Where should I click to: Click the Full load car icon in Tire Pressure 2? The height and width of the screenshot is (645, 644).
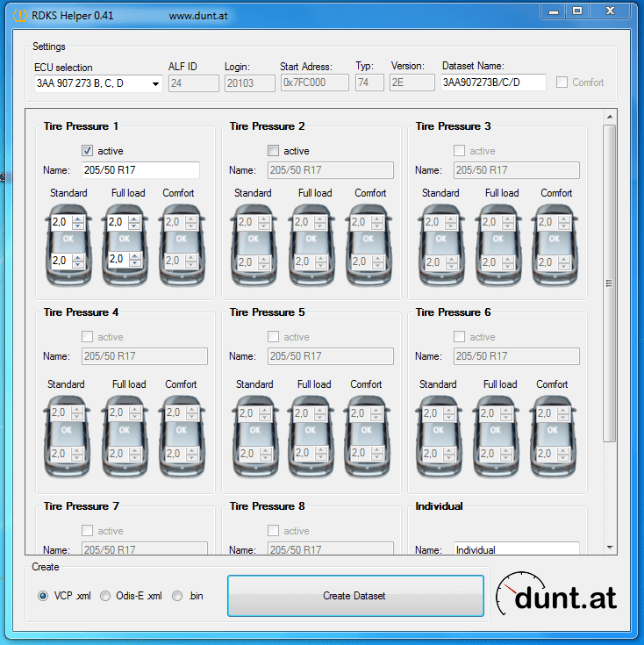point(311,245)
